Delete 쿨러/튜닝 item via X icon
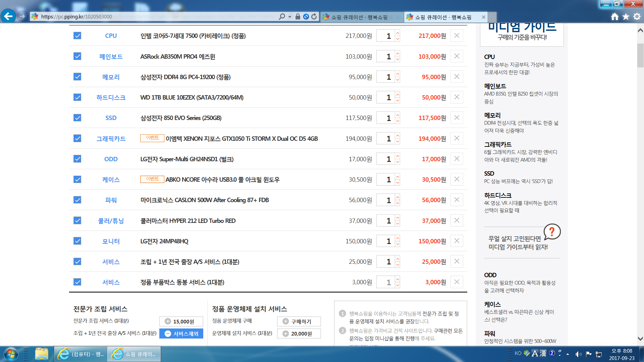 (457, 220)
